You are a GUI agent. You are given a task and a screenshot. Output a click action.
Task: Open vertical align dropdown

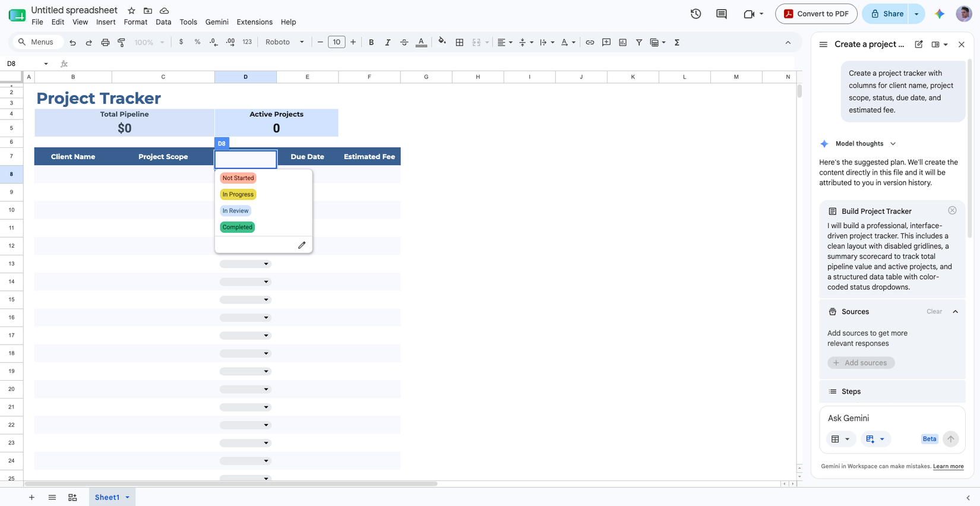click(525, 42)
